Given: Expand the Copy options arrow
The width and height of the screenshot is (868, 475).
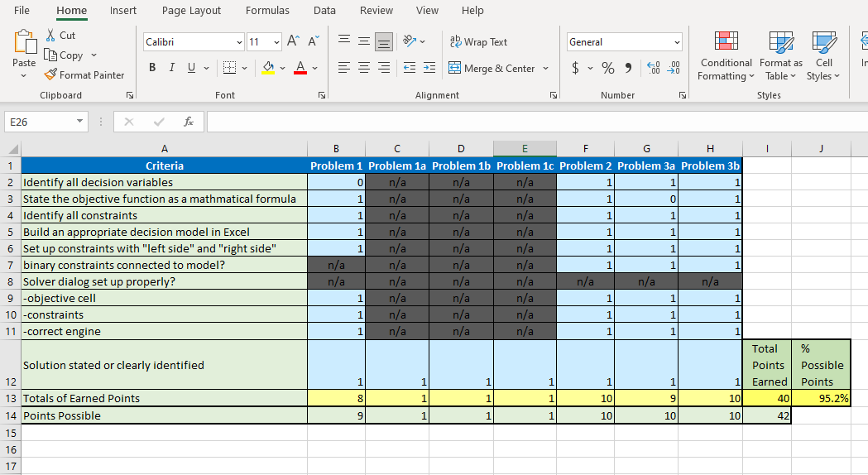Looking at the screenshot, I should [94, 55].
